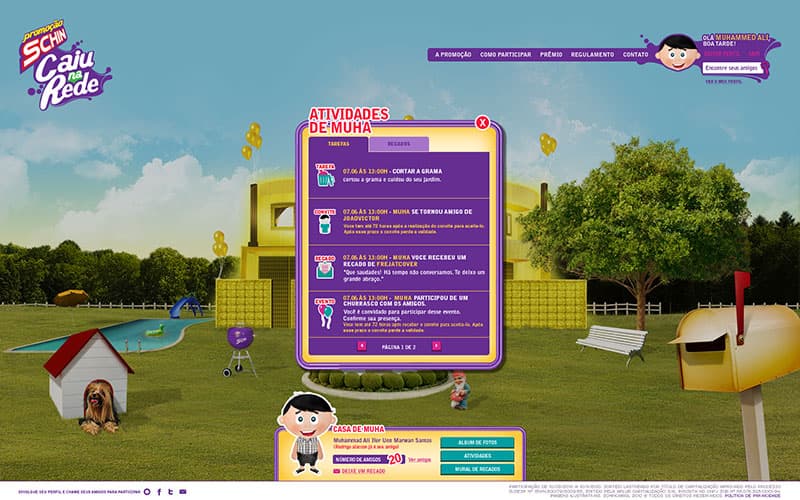800x500 pixels.
Task: Click the Tarefa trash bin icon
Action: click(325, 177)
